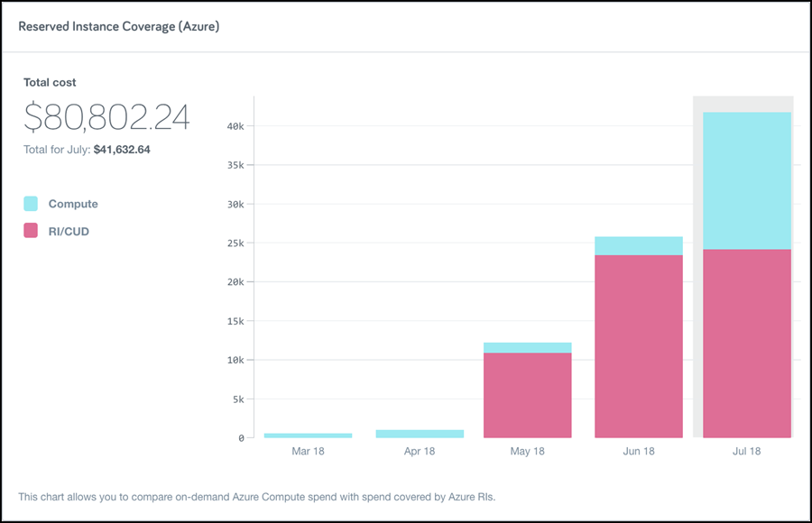Click the Jul 18 RI/CUD bar segment
Image resolution: width=812 pixels, height=523 pixels.
tap(747, 343)
